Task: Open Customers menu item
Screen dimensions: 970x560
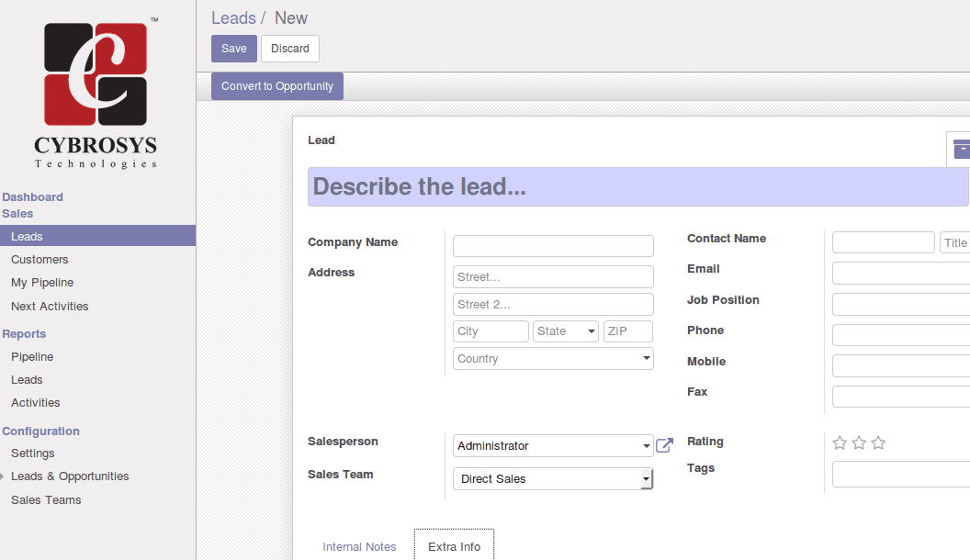Action: click(x=39, y=260)
